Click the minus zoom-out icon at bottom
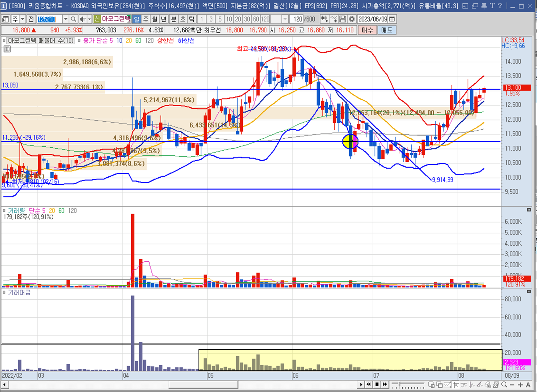537x392 pixels. pyautogui.click(x=512, y=385)
